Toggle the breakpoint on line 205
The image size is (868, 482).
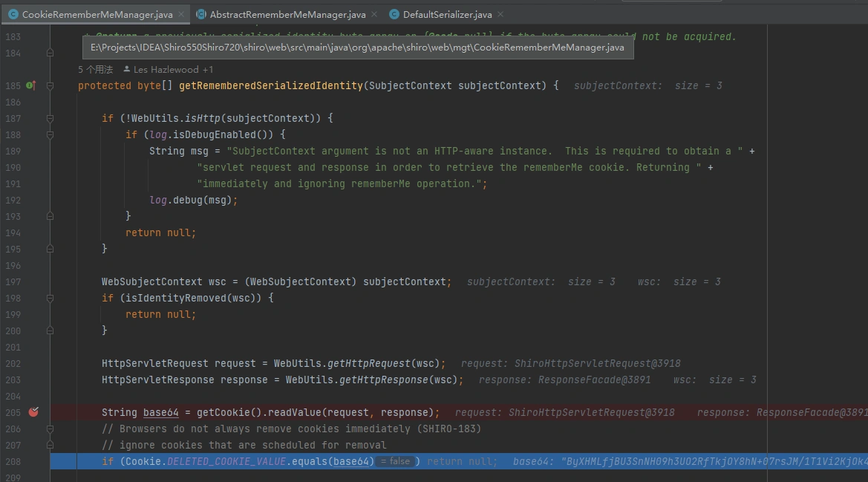[x=33, y=412]
